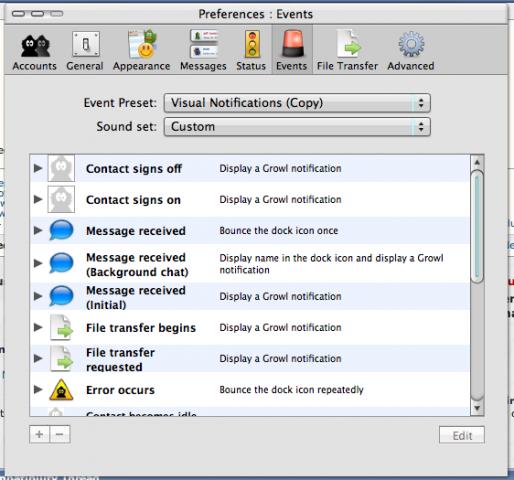Open the Advanced gear icon
Screen dimensions: 514x480
pos(411,44)
